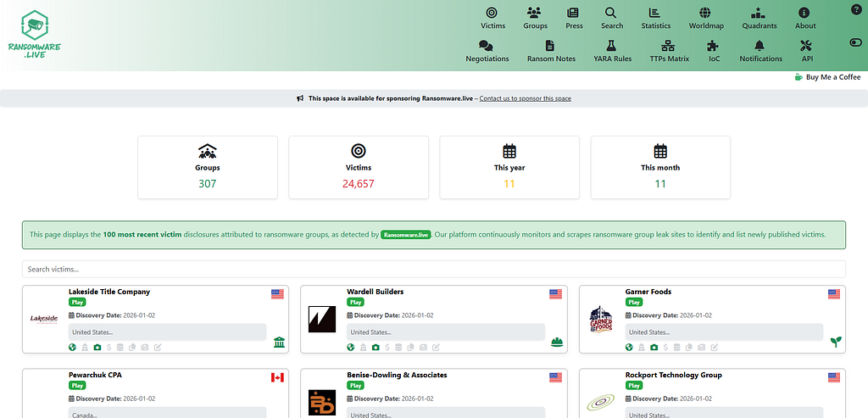This screenshot has width=868, height=418.
Task: Open the Garner Foods victim title
Action: 648,292
